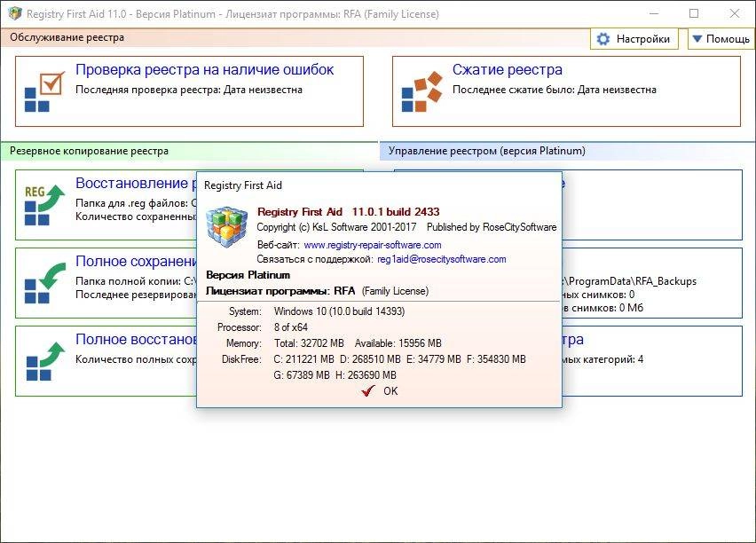Open the Настройки settings button
The height and width of the screenshot is (543, 756).
click(634, 38)
